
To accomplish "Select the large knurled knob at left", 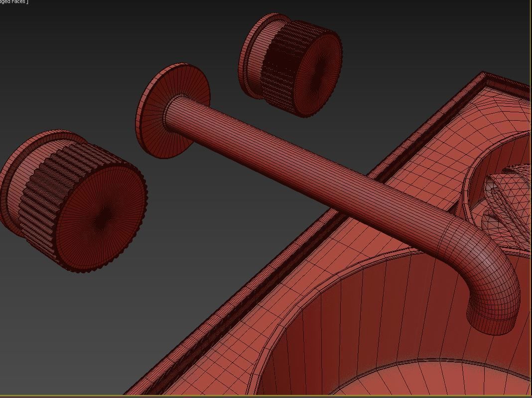I will tap(74, 200).
